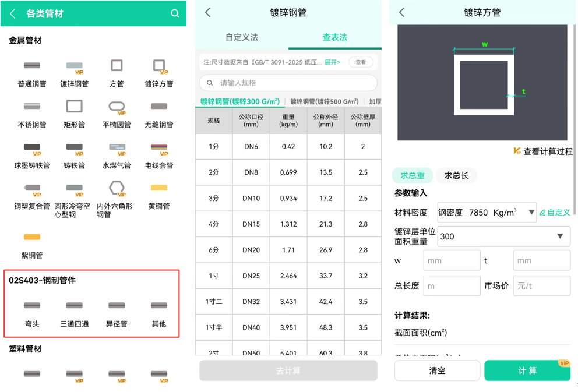Toggle the 求总重 calculation mode
This screenshot has height=392, width=578.
pos(413,175)
